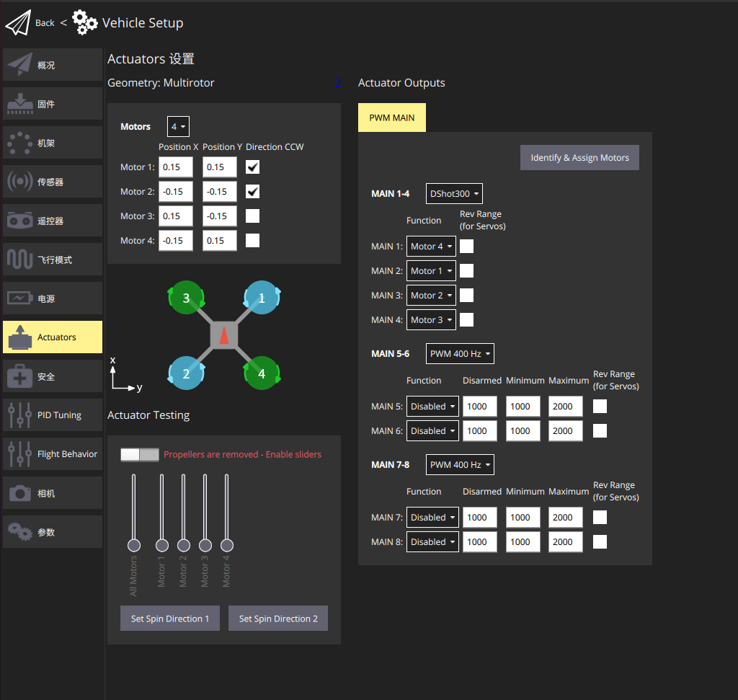Open the 相机 camera icon
This screenshot has width=738, height=700.
pyautogui.click(x=20, y=493)
